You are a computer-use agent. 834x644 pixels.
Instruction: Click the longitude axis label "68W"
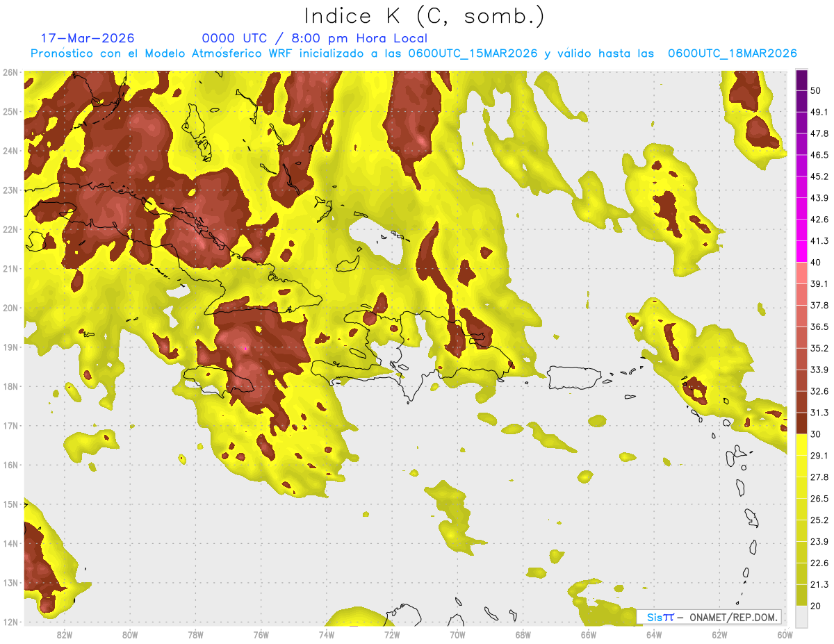tap(523, 634)
